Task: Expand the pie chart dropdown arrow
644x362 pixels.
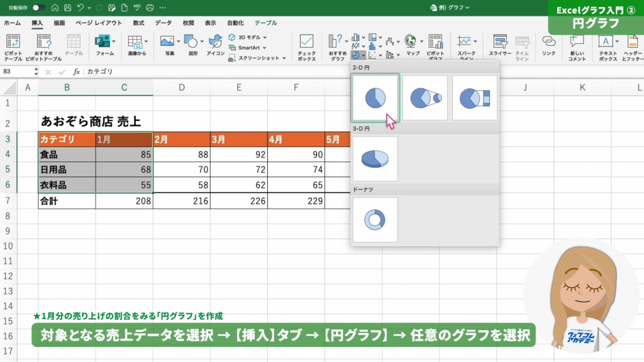Action: tap(364, 55)
